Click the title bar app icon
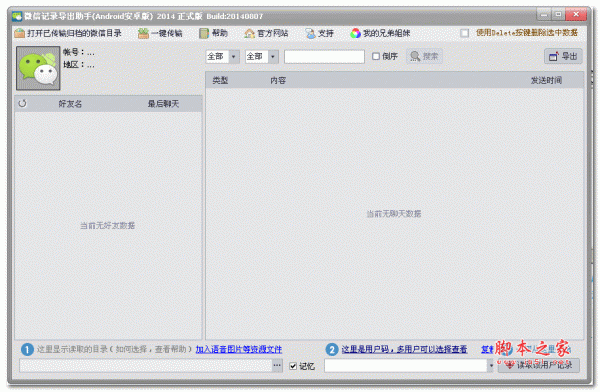This screenshot has width=600, height=392. 17,16
